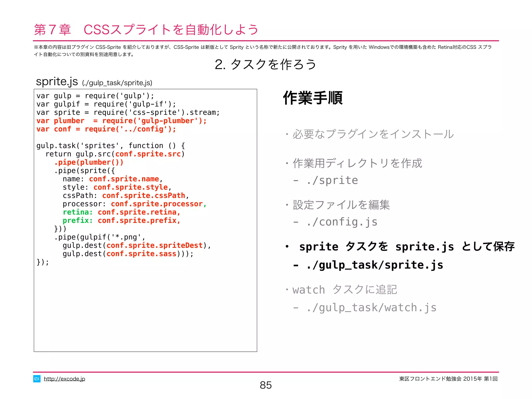Click the step 'watch タスクに追記'
The image size is (532, 399).
coord(345,290)
